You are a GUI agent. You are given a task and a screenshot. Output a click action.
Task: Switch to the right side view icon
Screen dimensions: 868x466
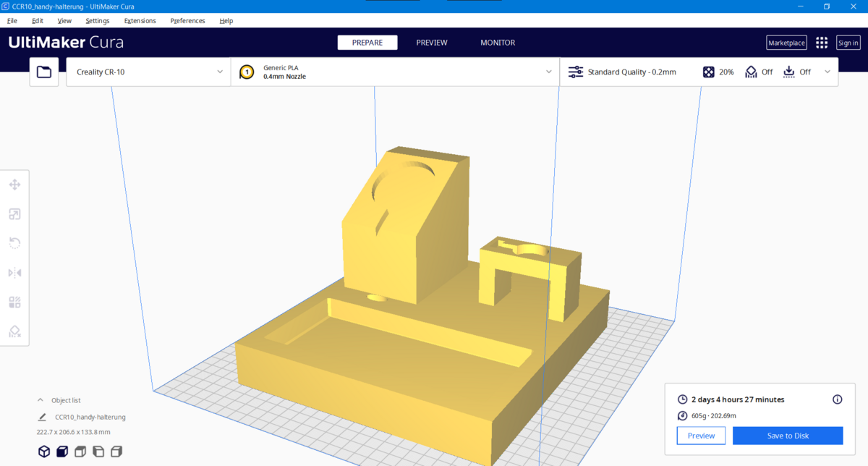116,452
